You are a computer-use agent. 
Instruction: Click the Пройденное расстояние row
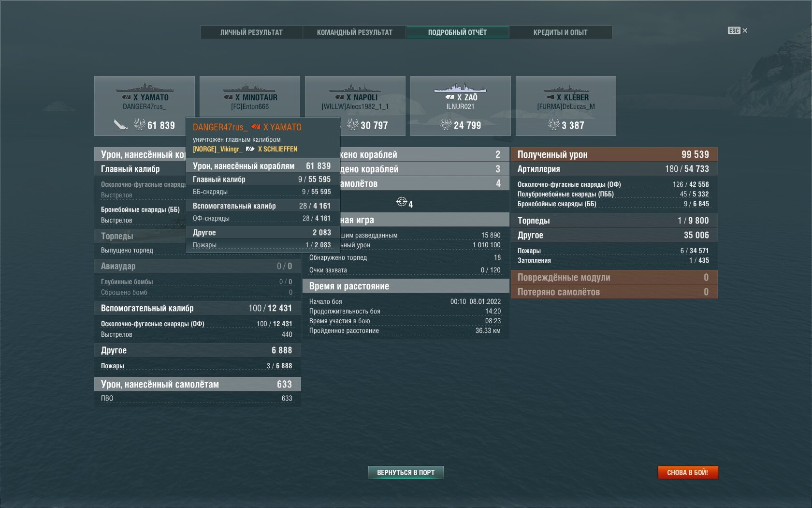(x=406, y=330)
